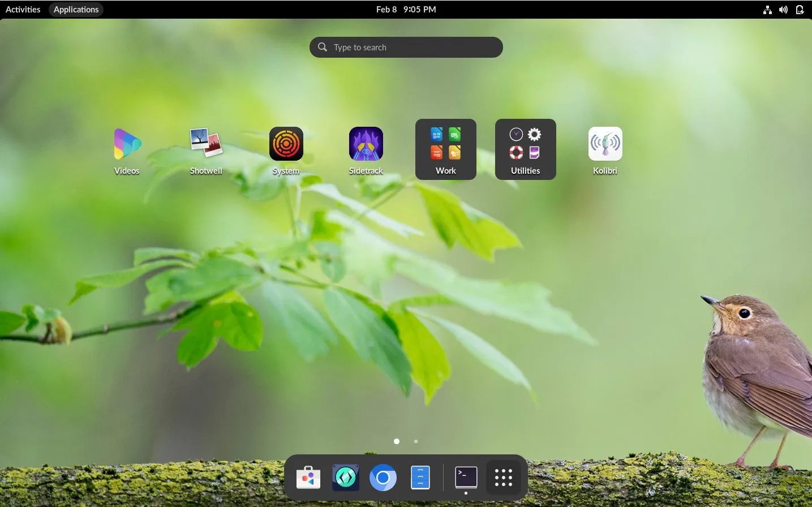Open the Files app in the dock
The width and height of the screenshot is (812, 507).
pos(420,477)
